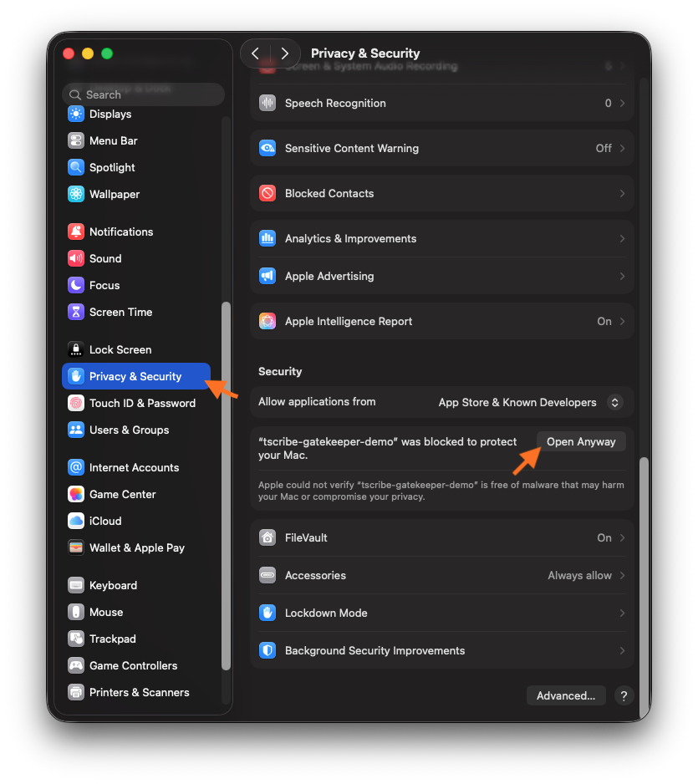Click the 'On' value for FileVault

(x=604, y=537)
